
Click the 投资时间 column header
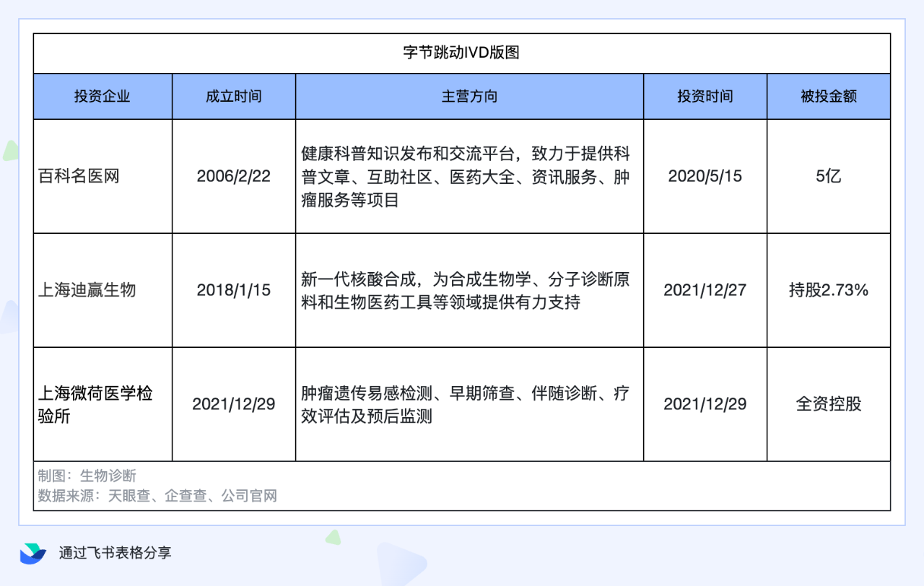(x=705, y=96)
